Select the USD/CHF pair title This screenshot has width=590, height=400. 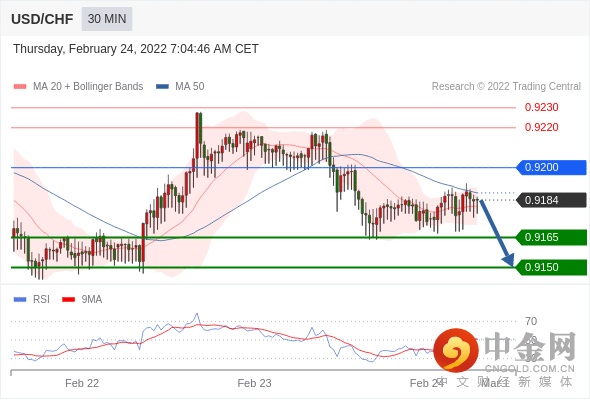42,19
